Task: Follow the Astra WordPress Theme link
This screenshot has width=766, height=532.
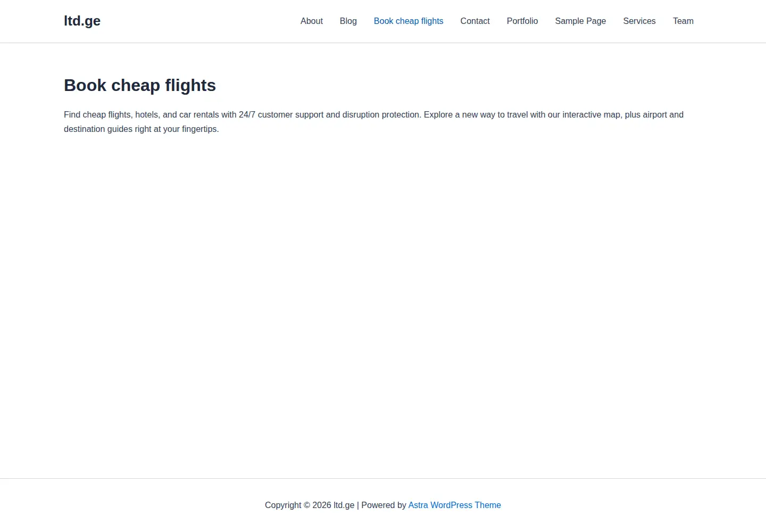Action: [455, 505]
